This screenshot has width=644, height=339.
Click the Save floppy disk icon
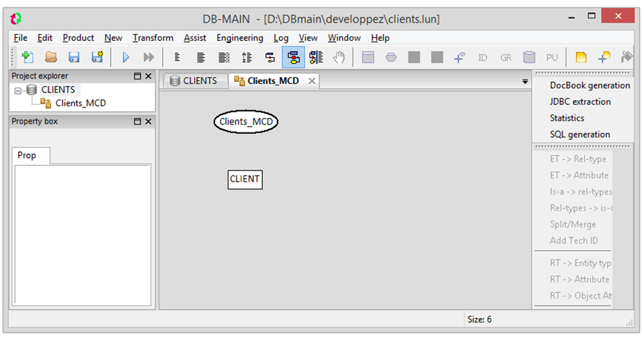74,57
